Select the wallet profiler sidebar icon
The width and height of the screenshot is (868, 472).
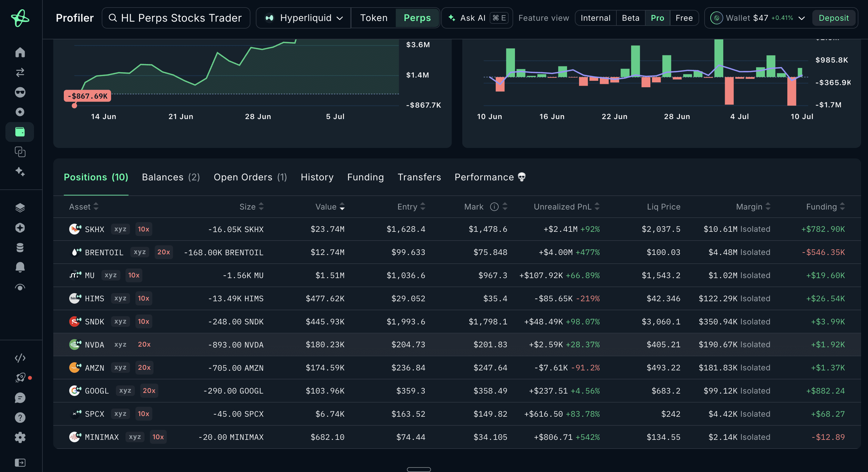tap(20, 132)
